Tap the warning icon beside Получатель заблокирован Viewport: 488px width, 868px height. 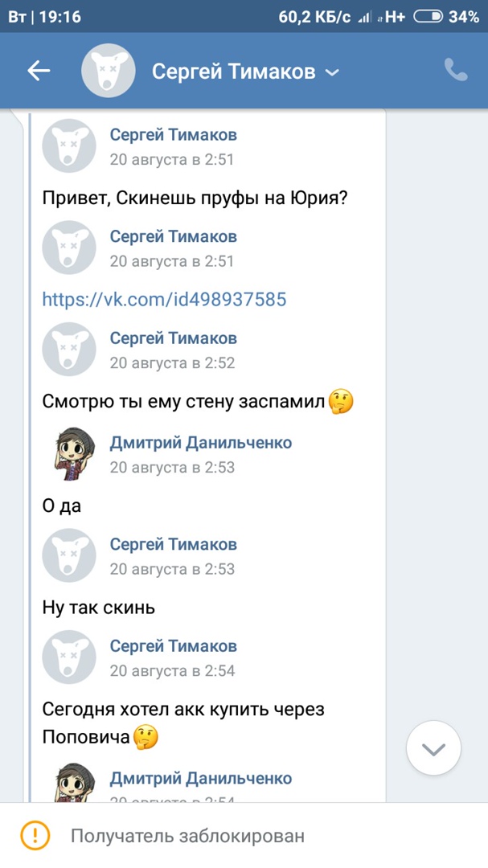point(35,835)
